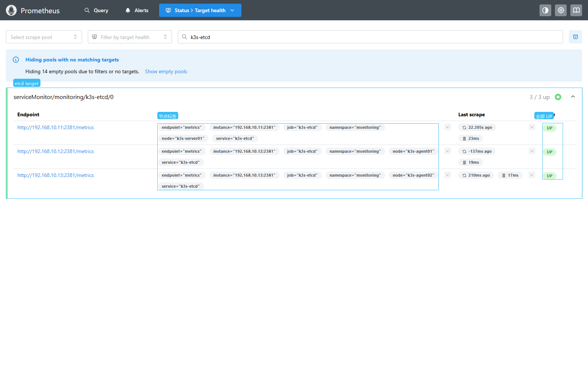Click the 3 / 3 up count text
The width and height of the screenshot is (588, 368).
[x=539, y=97]
